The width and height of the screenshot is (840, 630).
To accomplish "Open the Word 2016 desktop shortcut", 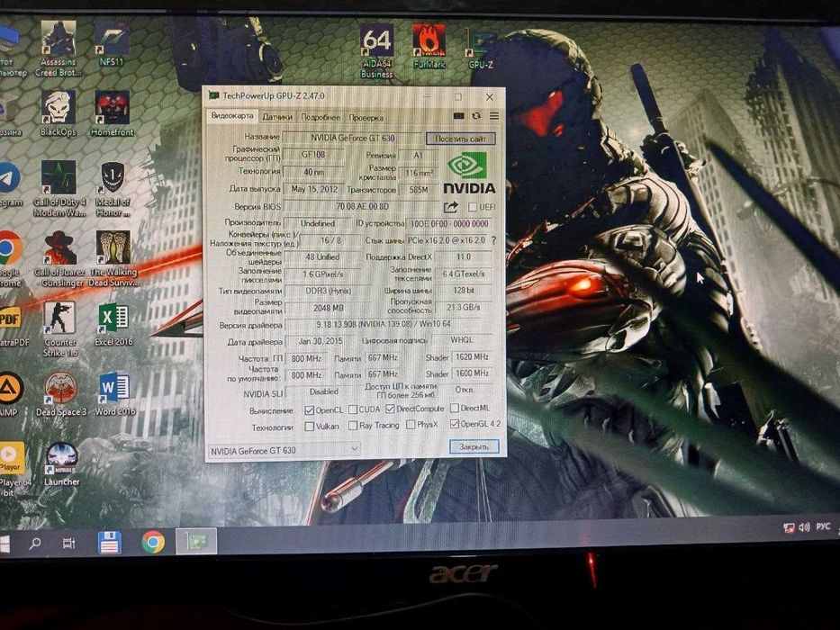I will pos(114,394).
